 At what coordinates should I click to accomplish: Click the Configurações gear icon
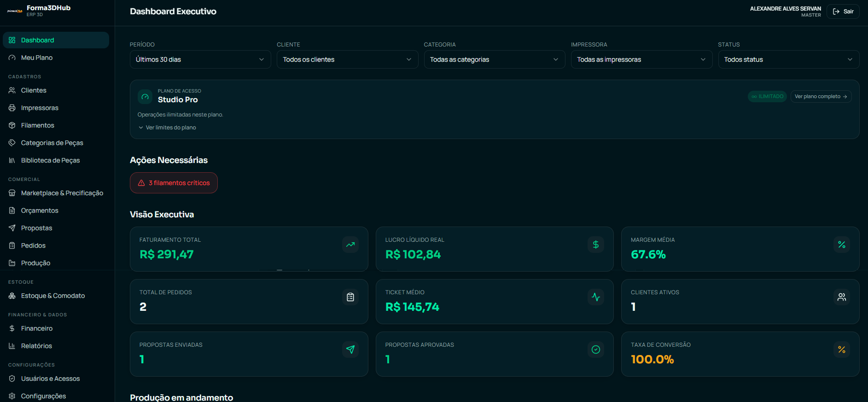pyautogui.click(x=12, y=396)
